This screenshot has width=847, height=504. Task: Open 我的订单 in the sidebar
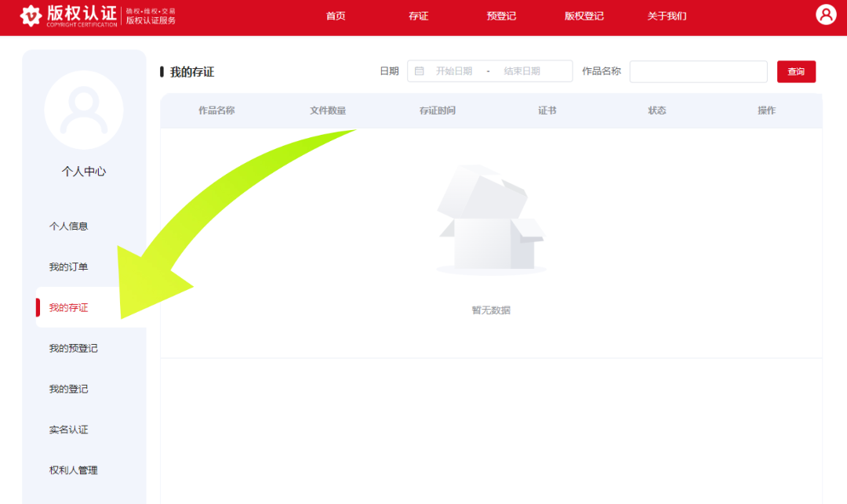tap(68, 267)
